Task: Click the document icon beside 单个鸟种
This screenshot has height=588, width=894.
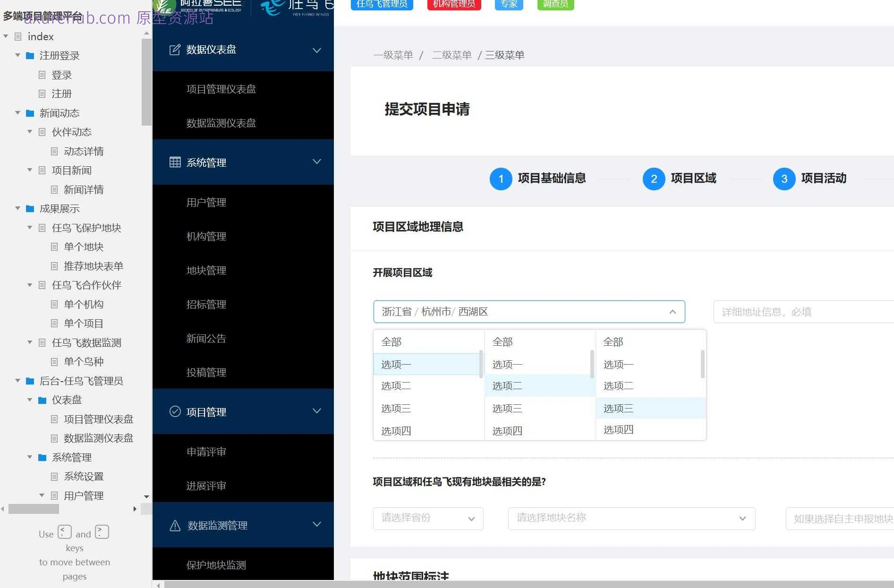Action: click(54, 361)
